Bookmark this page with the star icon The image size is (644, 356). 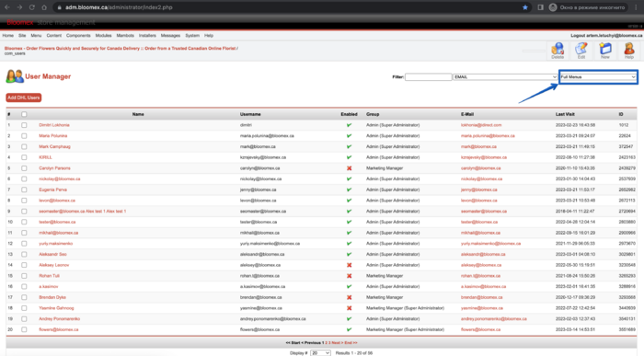[525, 7]
